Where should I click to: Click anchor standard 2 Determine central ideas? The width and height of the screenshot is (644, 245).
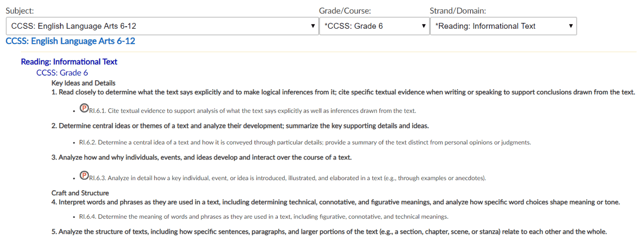coord(240,126)
